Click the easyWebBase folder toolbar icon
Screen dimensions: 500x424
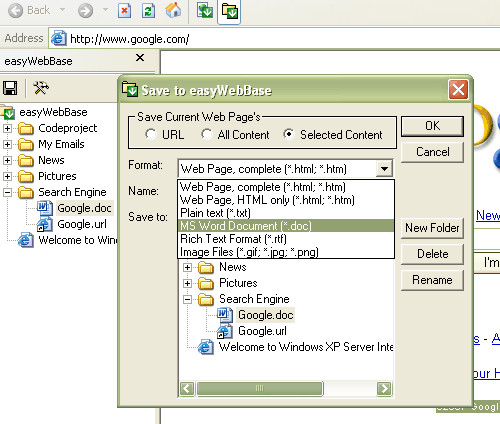pyautogui.click(x=229, y=12)
